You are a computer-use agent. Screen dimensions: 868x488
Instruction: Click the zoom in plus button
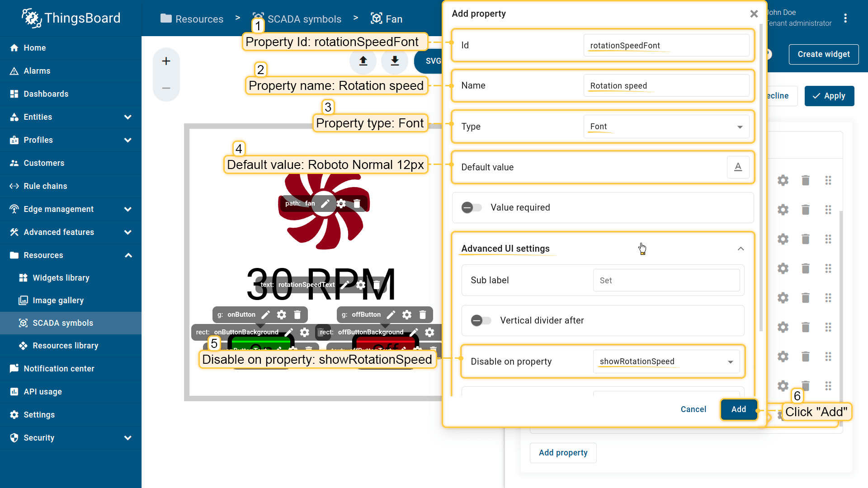166,61
